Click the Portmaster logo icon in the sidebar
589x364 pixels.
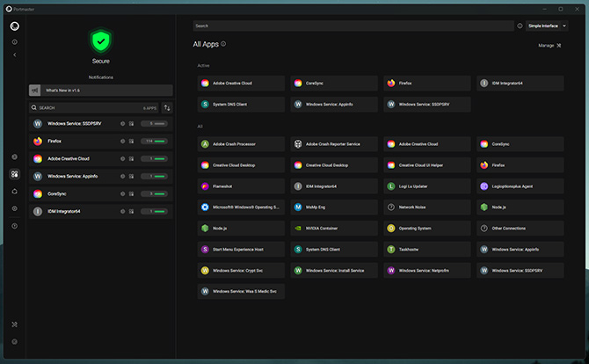[15, 25]
